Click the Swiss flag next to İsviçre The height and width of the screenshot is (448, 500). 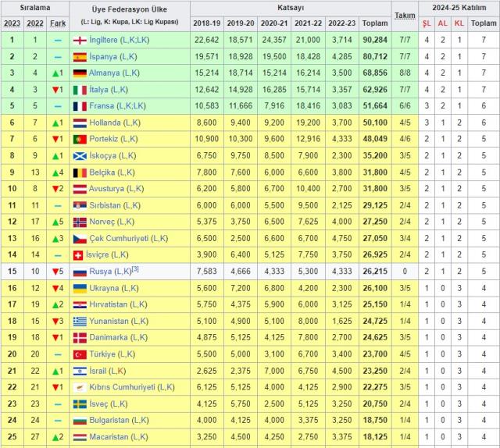coord(78,255)
